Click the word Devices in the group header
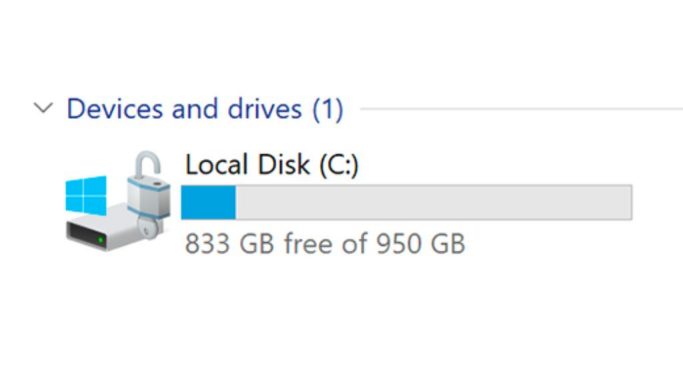 pos(115,108)
